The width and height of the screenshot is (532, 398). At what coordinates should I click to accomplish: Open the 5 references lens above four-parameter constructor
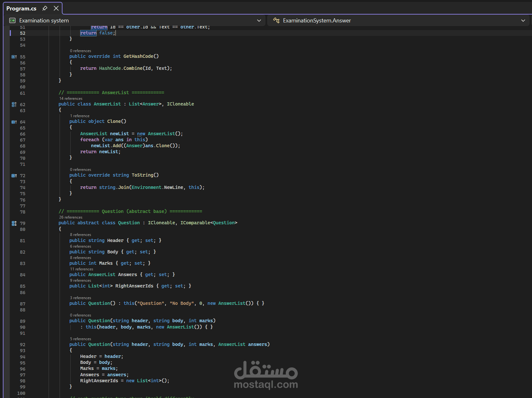(80, 339)
